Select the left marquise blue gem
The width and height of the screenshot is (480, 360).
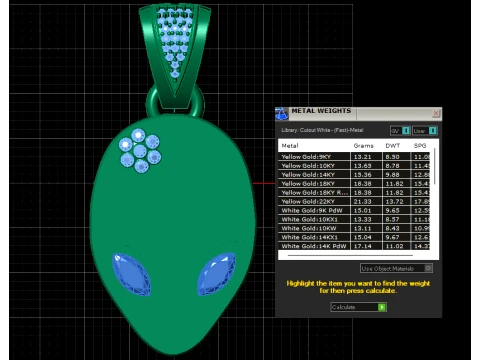pyautogui.click(x=131, y=275)
